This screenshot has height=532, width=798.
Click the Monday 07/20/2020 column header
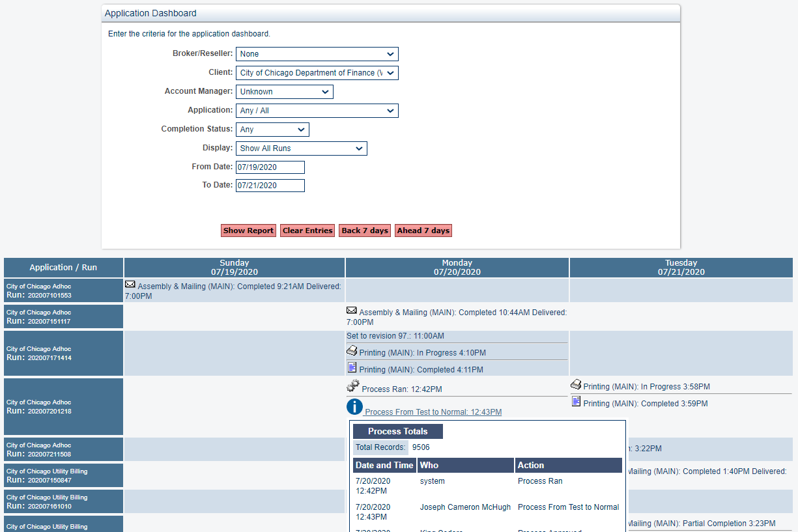click(457, 268)
